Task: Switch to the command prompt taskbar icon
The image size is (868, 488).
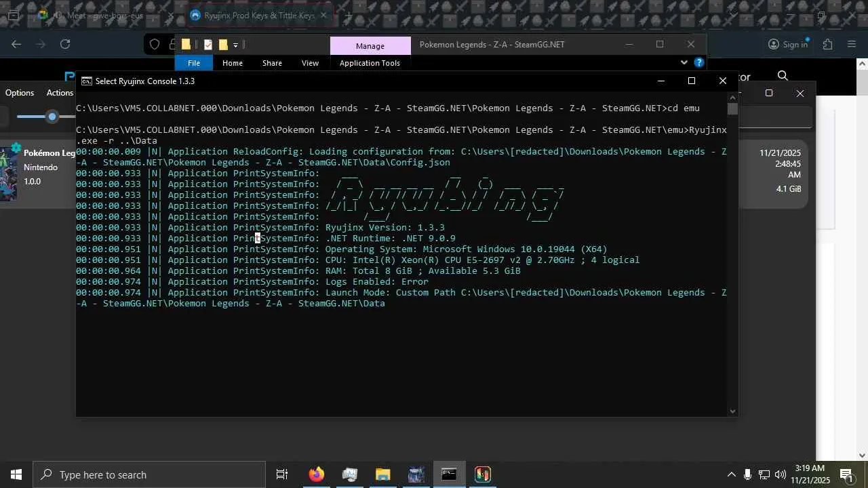Action: pos(449,474)
